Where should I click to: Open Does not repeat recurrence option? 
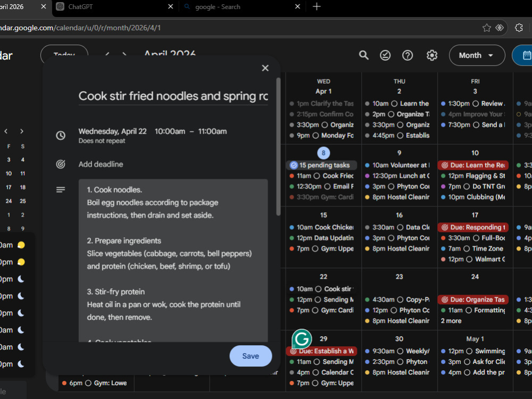point(102,141)
